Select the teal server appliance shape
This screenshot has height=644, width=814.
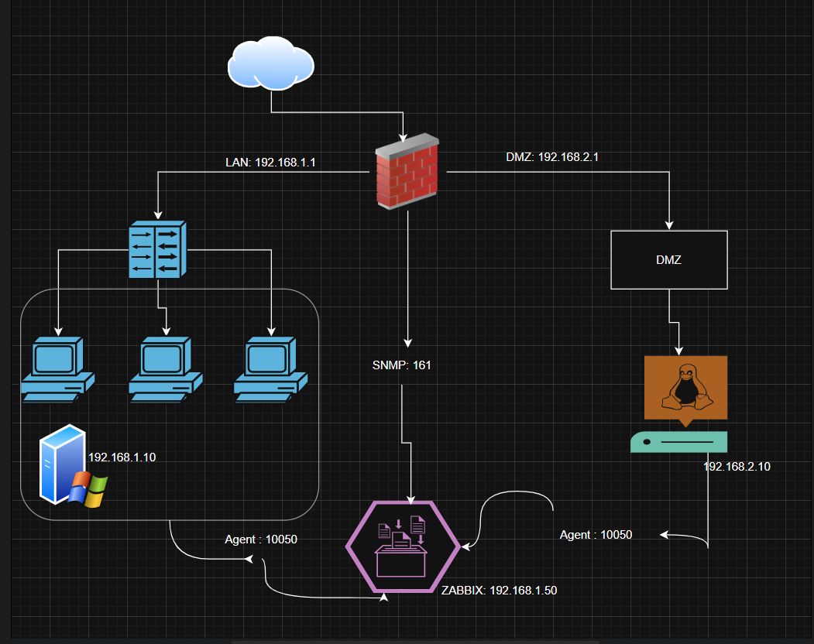tap(678, 442)
